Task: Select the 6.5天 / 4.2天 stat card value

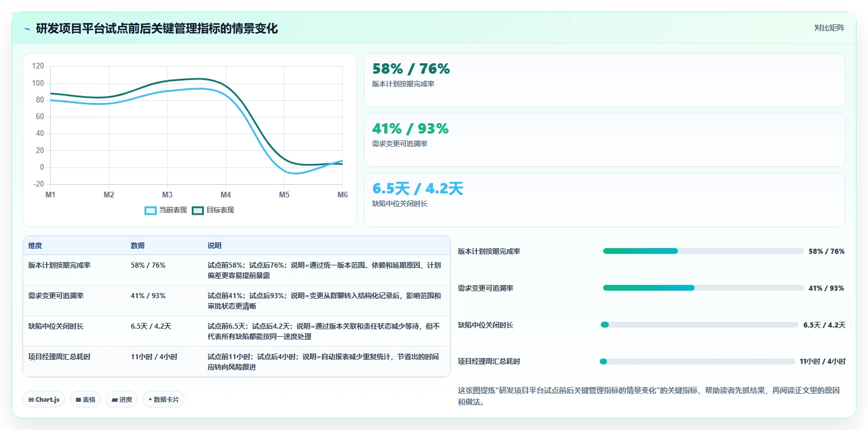Action: pos(418,189)
